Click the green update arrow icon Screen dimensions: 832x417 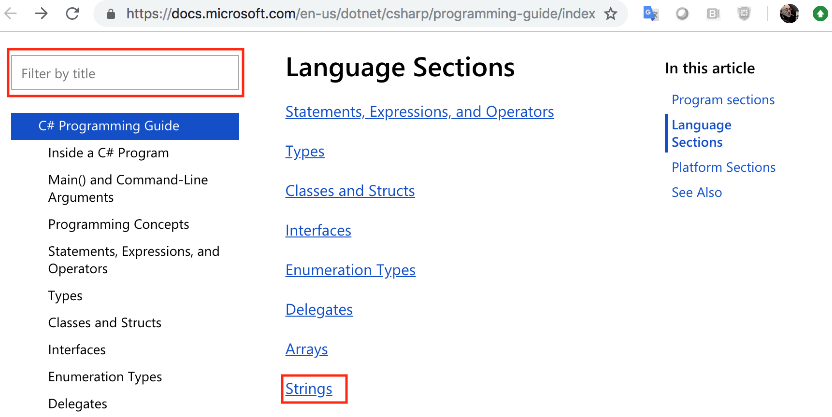(x=821, y=14)
